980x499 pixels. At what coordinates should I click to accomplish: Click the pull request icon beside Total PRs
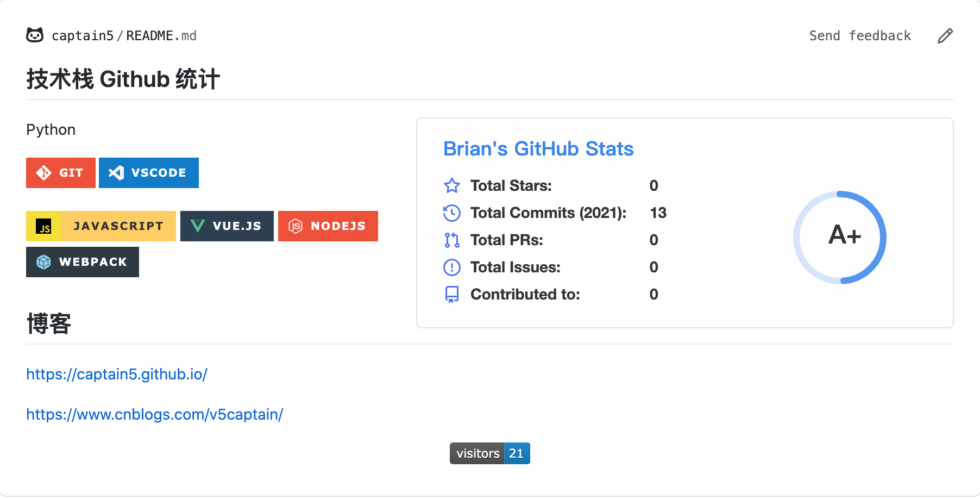[x=451, y=240]
